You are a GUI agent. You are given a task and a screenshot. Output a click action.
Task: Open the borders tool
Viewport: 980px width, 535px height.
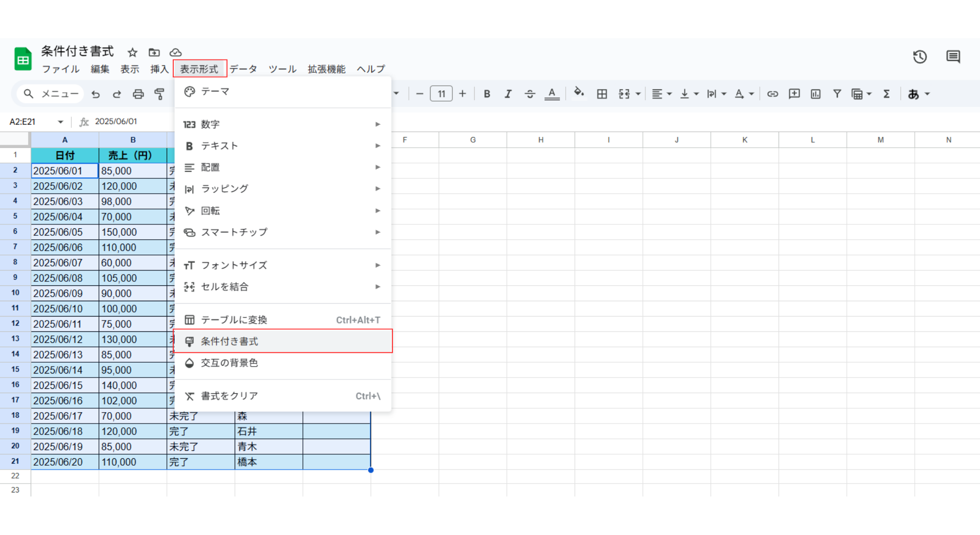click(x=602, y=94)
